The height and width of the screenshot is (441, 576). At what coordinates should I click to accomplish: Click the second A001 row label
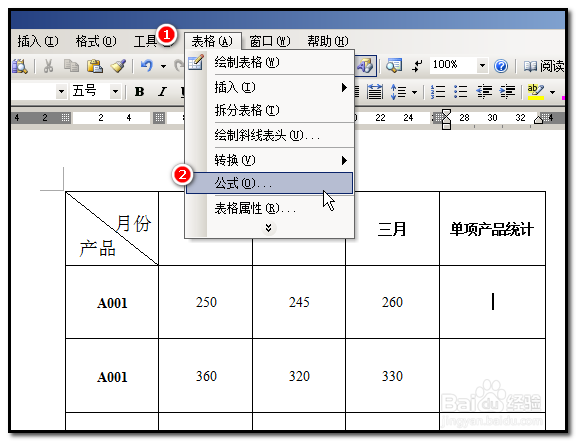point(112,376)
